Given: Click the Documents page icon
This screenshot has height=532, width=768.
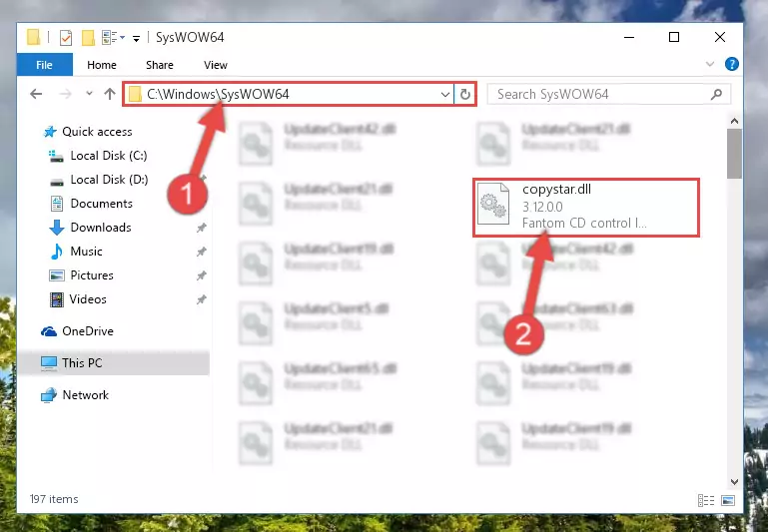Looking at the screenshot, I should (57, 204).
